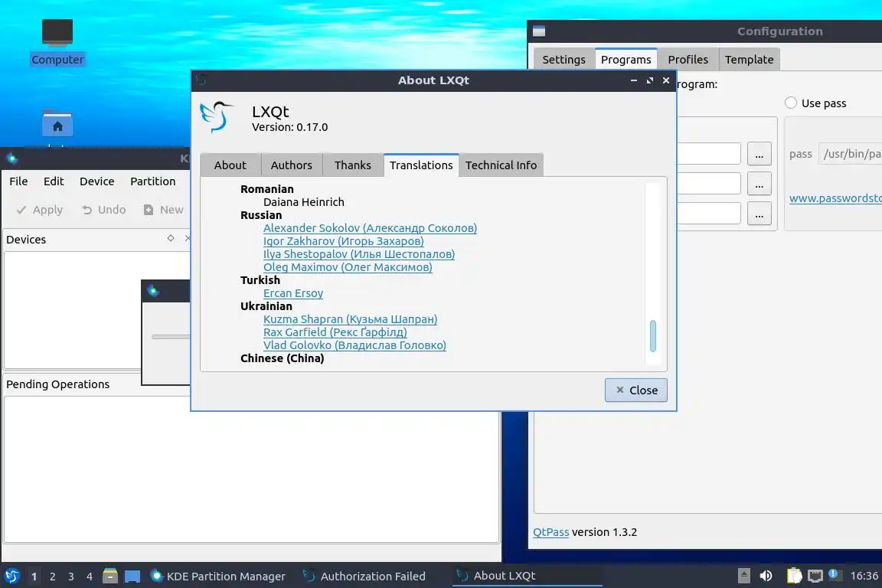Open Vlad Golovko translator link
The height and width of the screenshot is (588, 882).
(355, 345)
